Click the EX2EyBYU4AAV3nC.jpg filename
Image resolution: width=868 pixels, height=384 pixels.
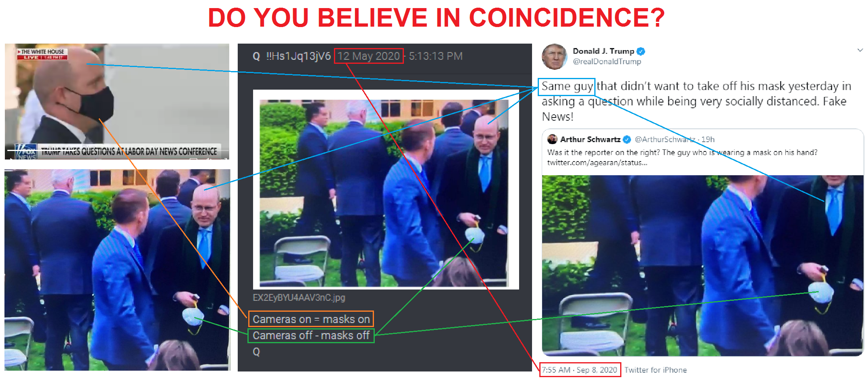point(299,298)
